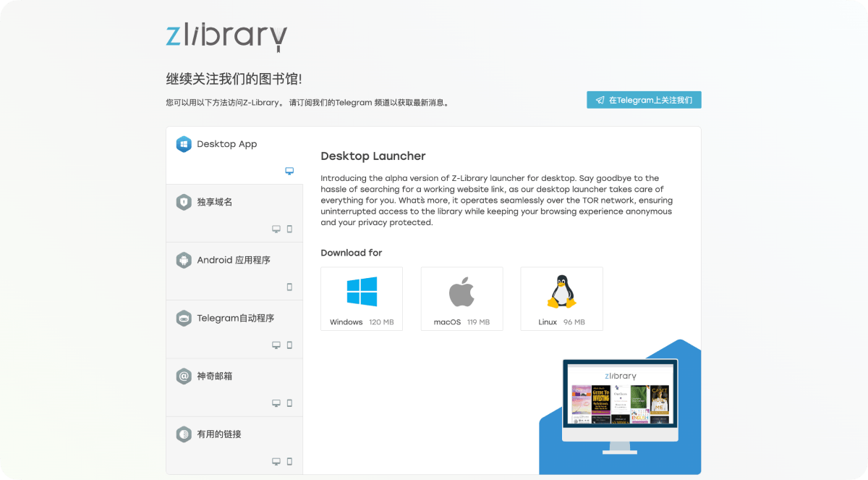868x480 pixels.
Task: Click the desktop launcher preview illustration
Action: point(620,407)
